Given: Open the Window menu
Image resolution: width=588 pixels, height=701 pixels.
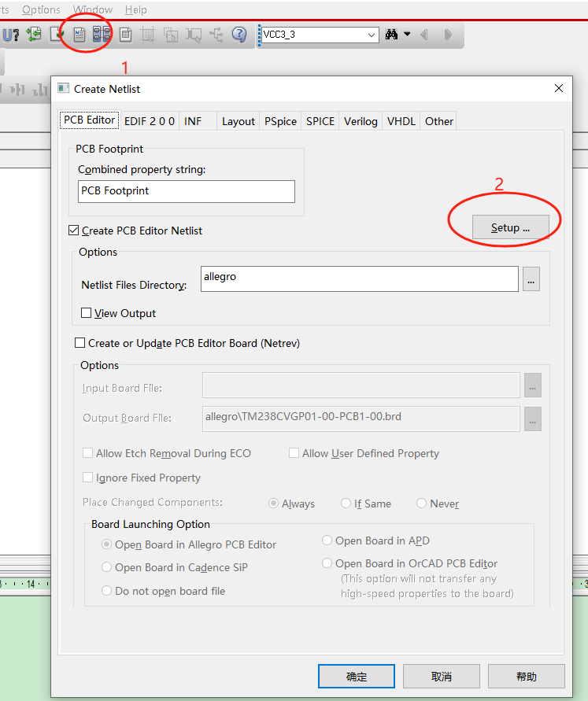Looking at the screenshot, I should (x=93, y=9).
